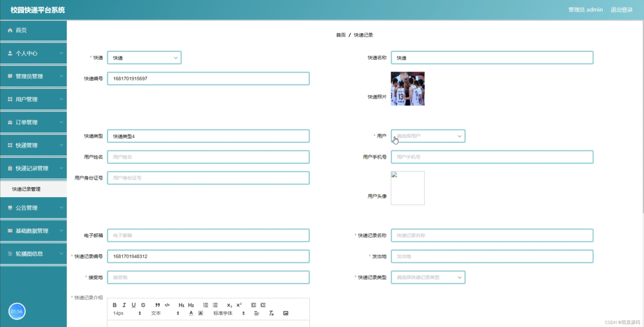644x327 pixels.
Task: Open the 快递记录类型 dropdown
Action: point(428,277)
